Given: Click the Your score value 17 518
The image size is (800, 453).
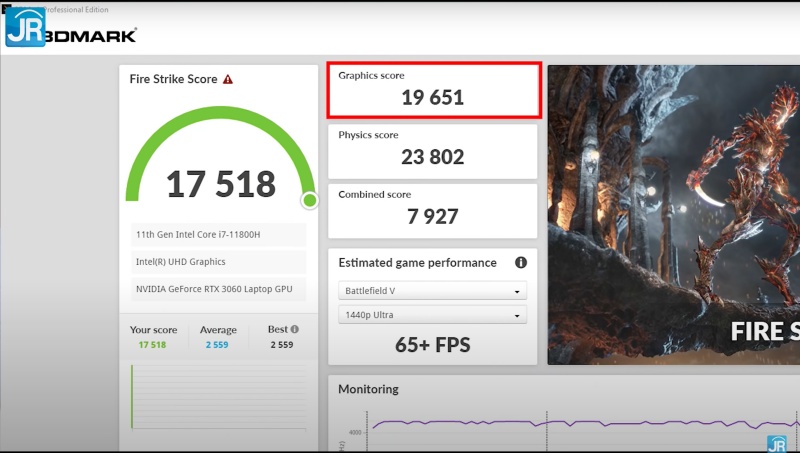Looking at the screenshot, I should (x=153, y=344).
